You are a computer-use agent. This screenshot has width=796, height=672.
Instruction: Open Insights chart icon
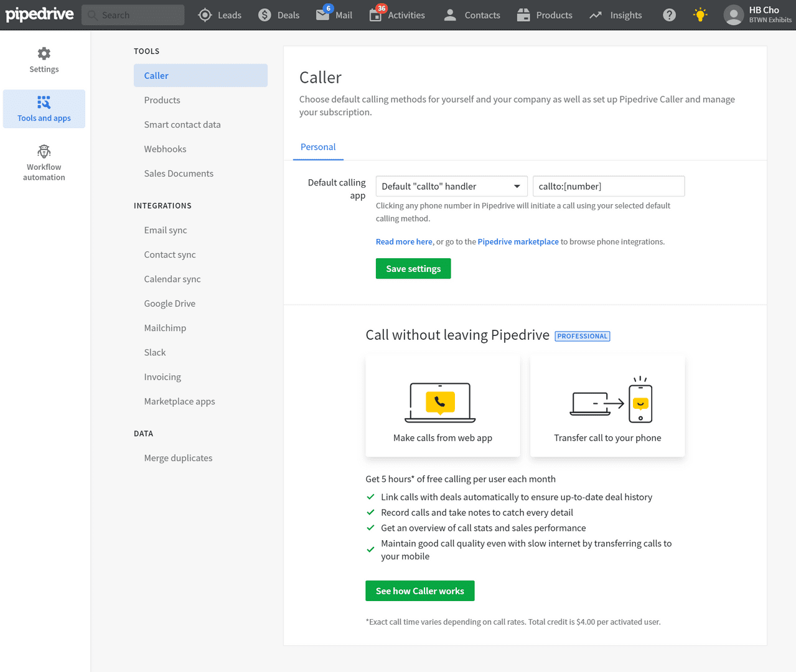coord(596,15)
